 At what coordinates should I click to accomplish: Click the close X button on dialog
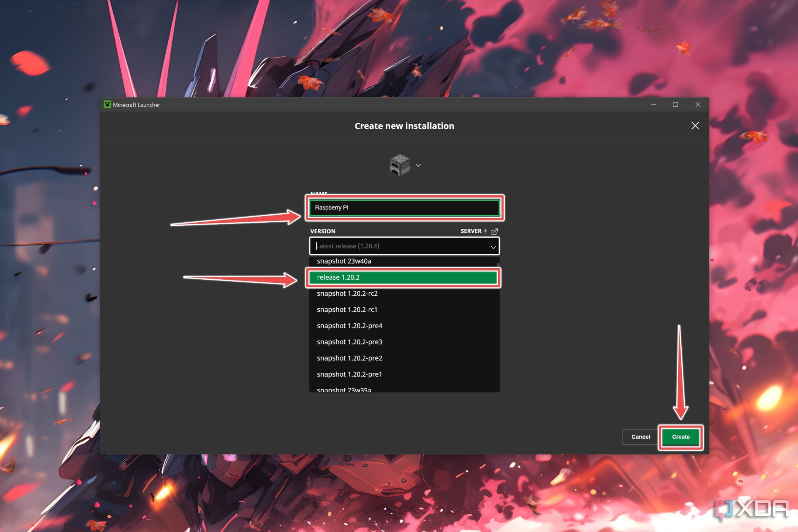695,126
